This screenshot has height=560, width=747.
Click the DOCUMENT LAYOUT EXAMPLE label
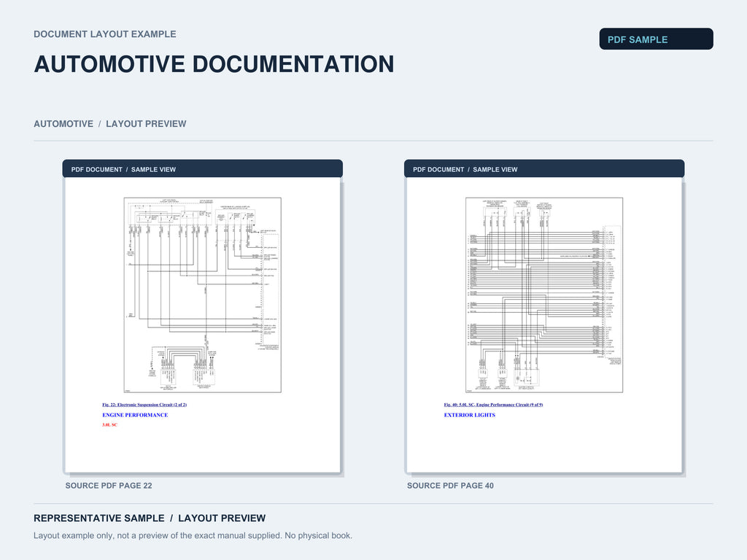(x=105, y=34)
